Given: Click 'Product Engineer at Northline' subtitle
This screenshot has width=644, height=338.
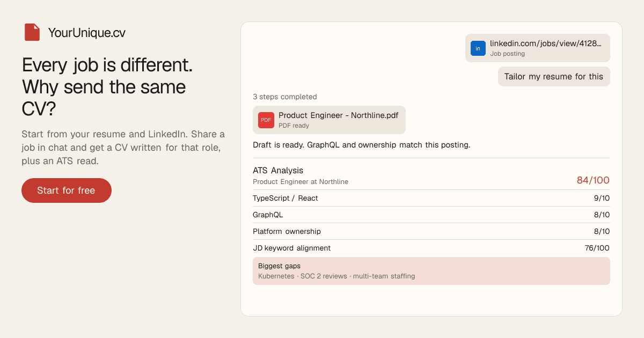Looking at the screenshot, I should pos(301,182).
